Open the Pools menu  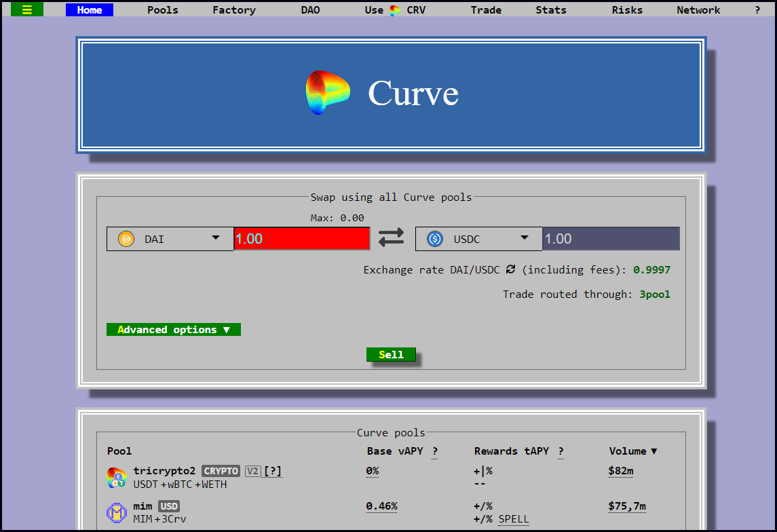(163, 10)
